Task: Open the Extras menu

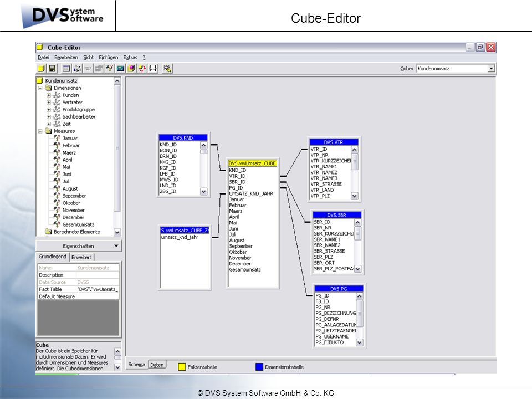Action: point(130,57)
